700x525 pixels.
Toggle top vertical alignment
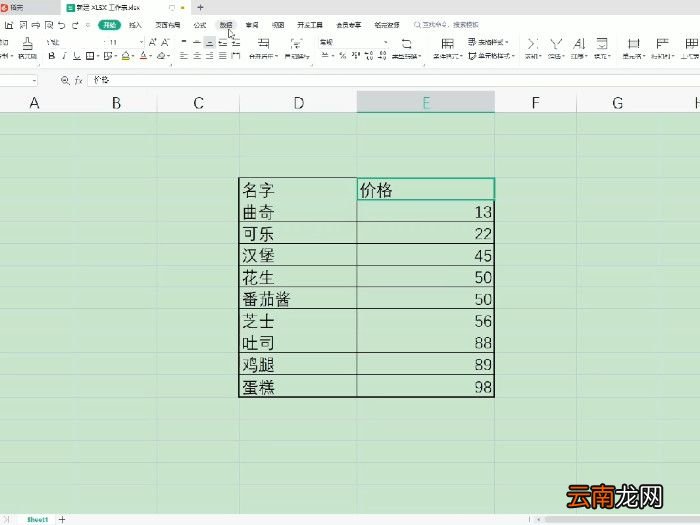pyautogui.click(x=184, y=42)
